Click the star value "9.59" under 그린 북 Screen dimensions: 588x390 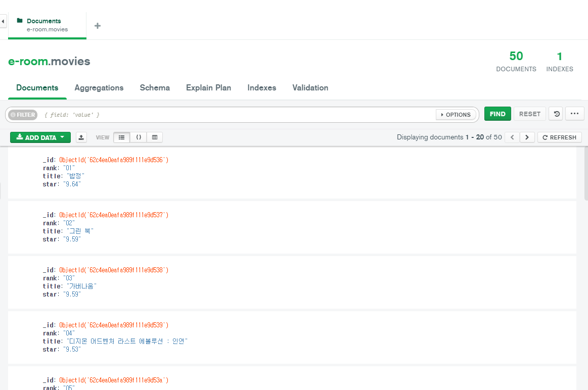tap(72, 239)
